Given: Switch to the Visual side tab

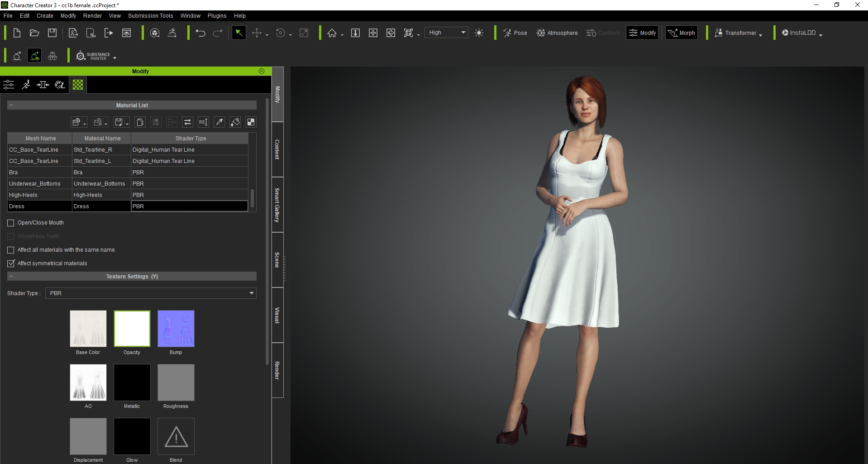Looking at the screenshot, I should [277, 315].
